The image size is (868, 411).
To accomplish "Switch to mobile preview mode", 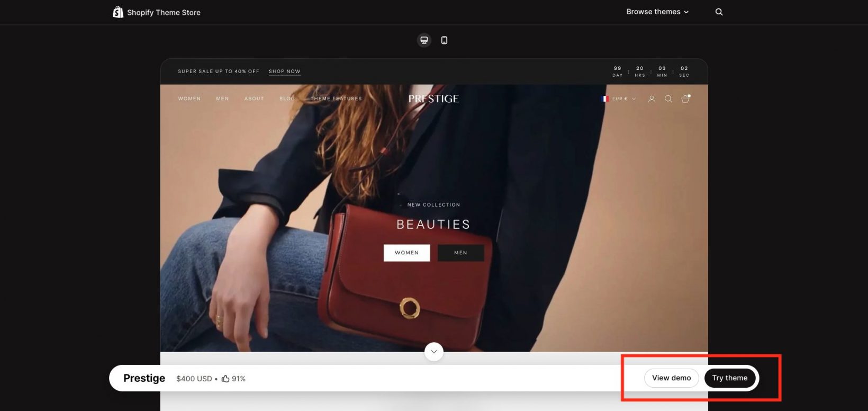I will coord(444,40).
